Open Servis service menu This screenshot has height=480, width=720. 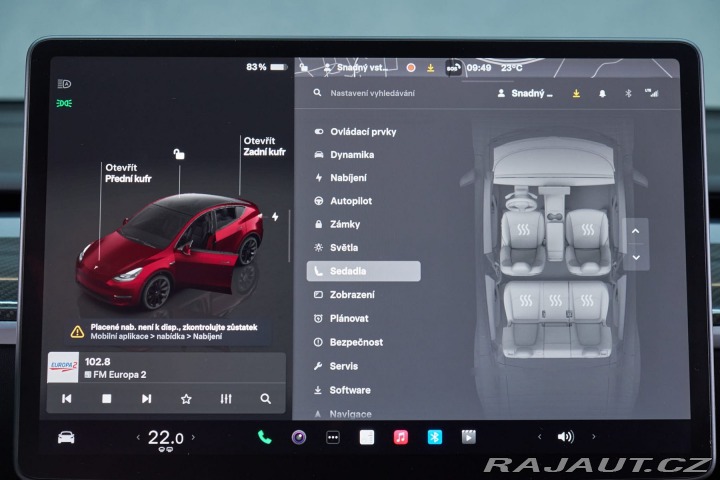pyautogui.click(x=336, y=366)
